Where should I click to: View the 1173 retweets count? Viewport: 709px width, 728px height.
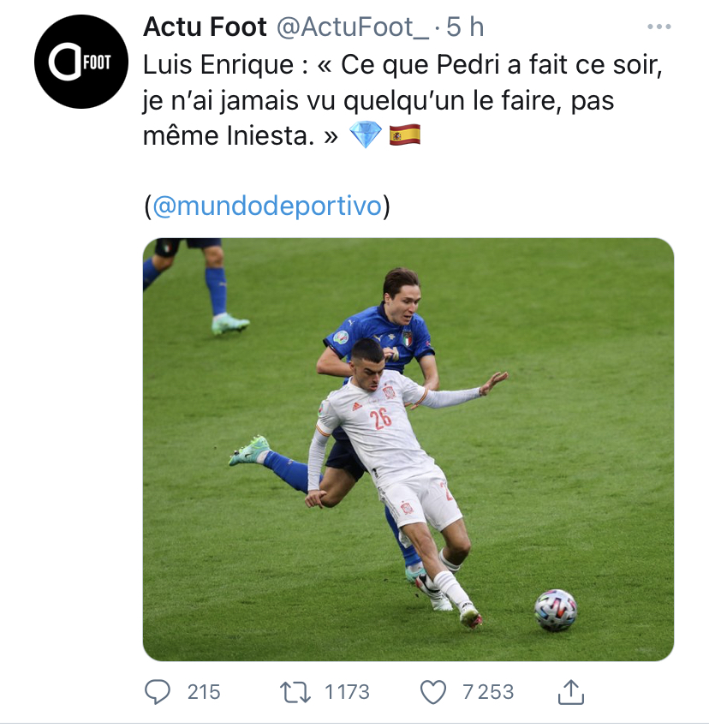click(348, 692)
